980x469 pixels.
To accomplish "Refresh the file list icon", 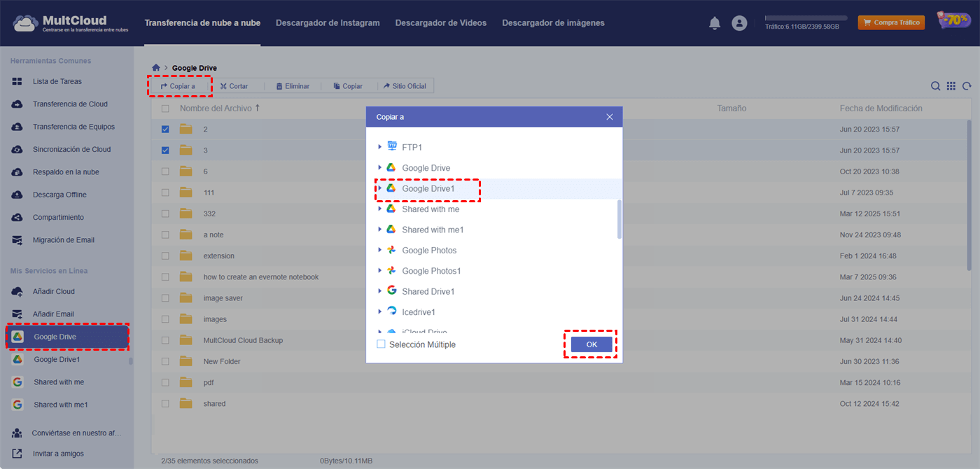I will click(x=967, y=86).
